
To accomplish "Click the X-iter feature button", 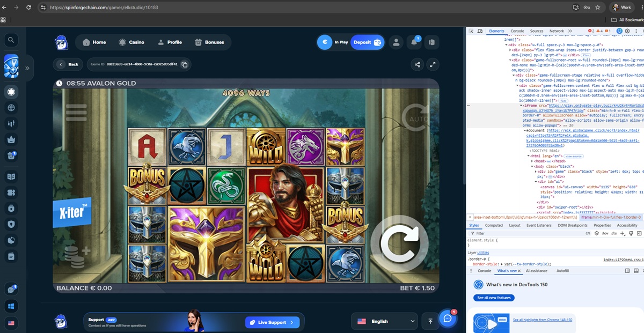I will point(72,212).
